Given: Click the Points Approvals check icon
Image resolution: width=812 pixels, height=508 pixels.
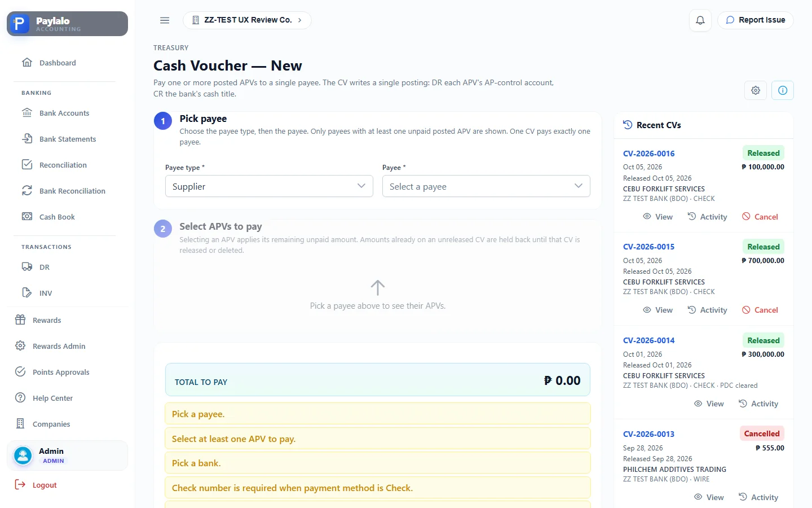Looking at the screenshot, I should [x=20, y=372].
